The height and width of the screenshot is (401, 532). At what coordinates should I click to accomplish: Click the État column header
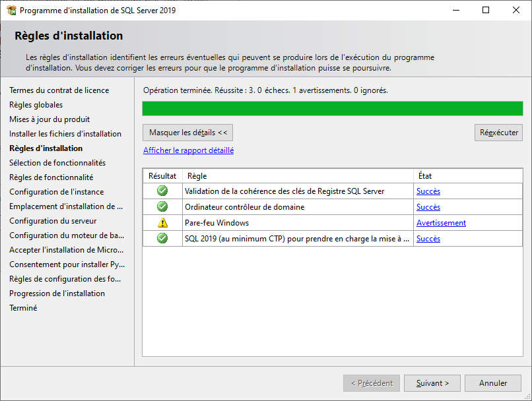pos(468,176)
